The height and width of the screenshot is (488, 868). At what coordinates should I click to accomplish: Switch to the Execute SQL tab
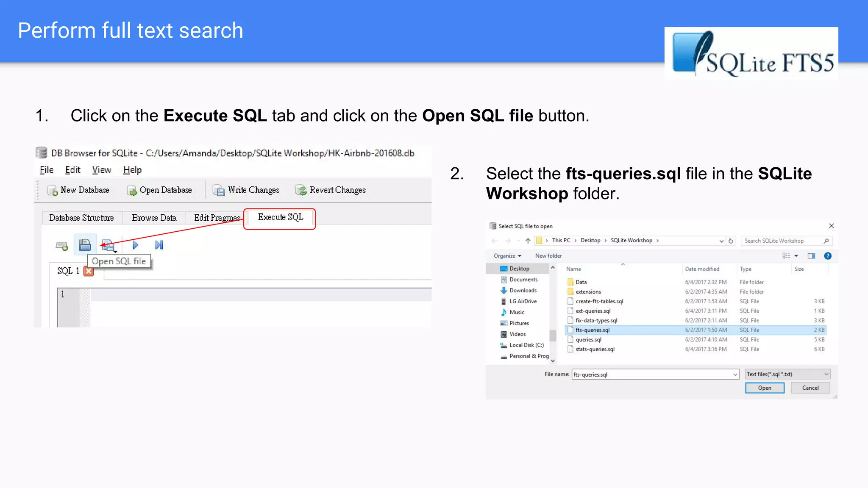click(x=280, y=218)
